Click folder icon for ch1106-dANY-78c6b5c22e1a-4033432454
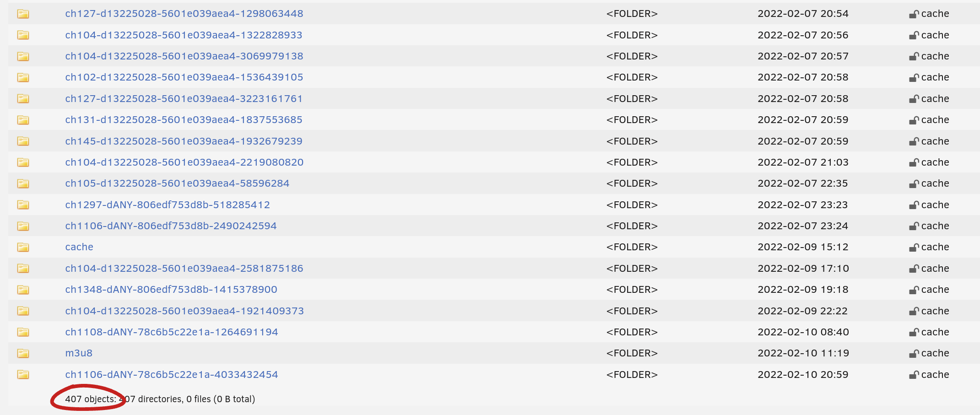The width and height of the screenshot is (980, 415). (x=23, y=375)
